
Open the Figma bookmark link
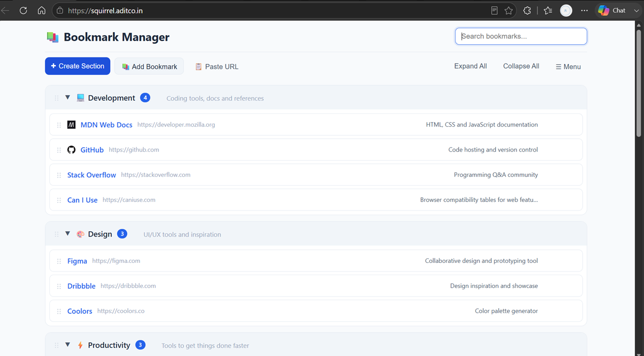tap(77, 261)
